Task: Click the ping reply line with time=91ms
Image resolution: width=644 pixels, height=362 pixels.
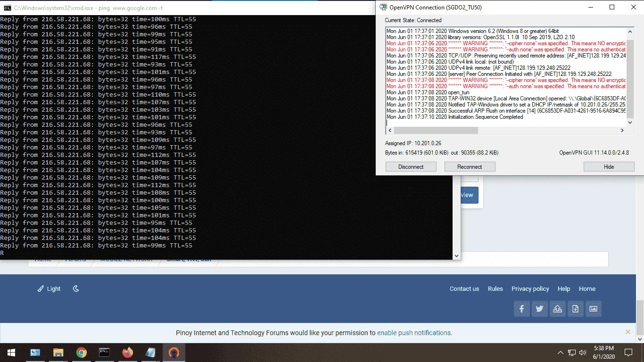Action: [x=96, y=49]
